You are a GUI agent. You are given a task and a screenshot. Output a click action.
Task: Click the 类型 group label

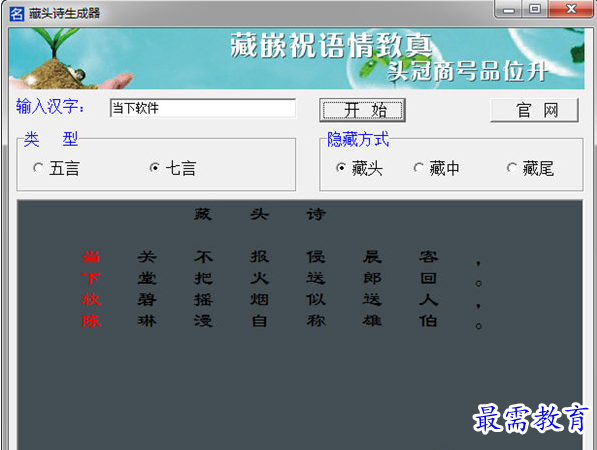51,139
